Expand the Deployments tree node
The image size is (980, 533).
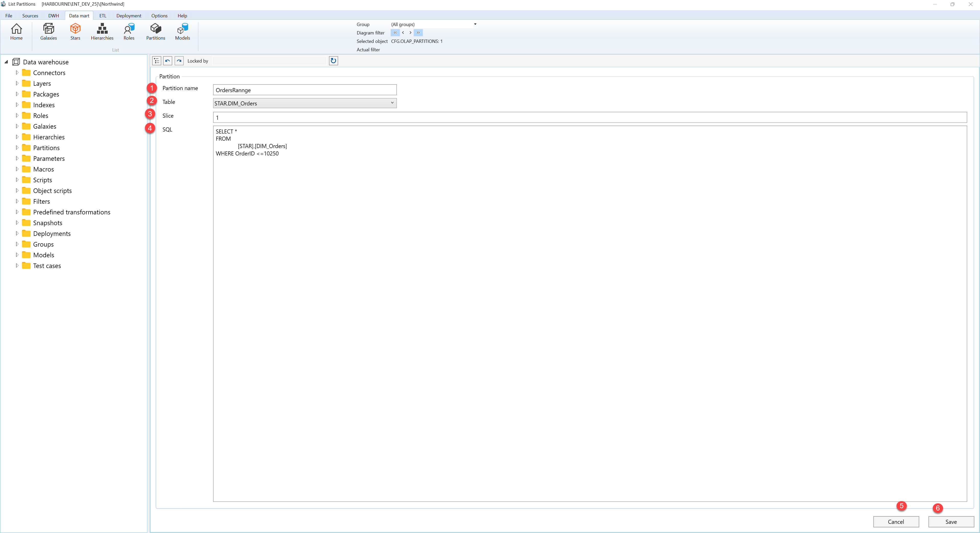17,233
